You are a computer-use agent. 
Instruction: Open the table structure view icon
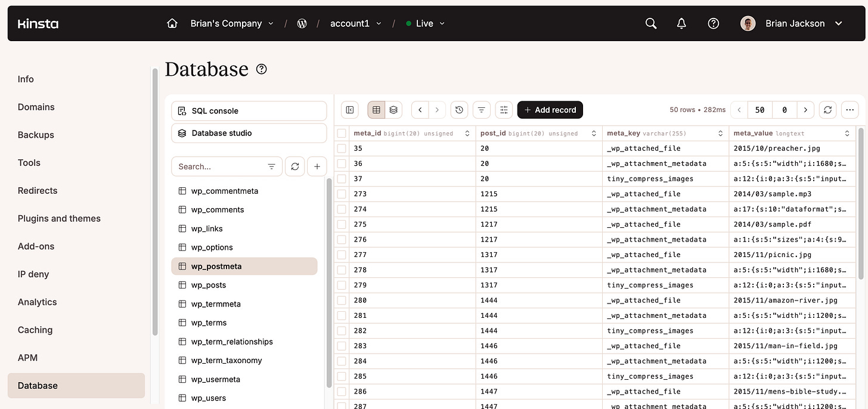pyautogui.click(x=393, y=110)
